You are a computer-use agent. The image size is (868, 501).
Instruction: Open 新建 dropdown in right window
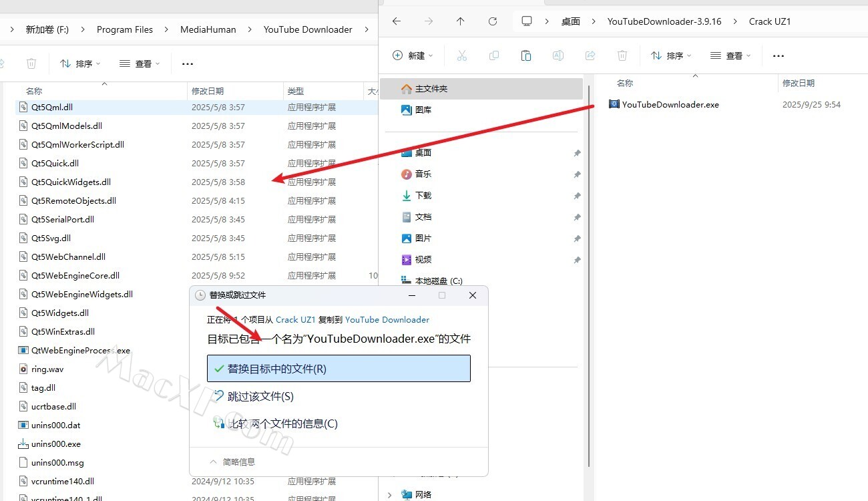pyautogui.click(x=413, y=55)
